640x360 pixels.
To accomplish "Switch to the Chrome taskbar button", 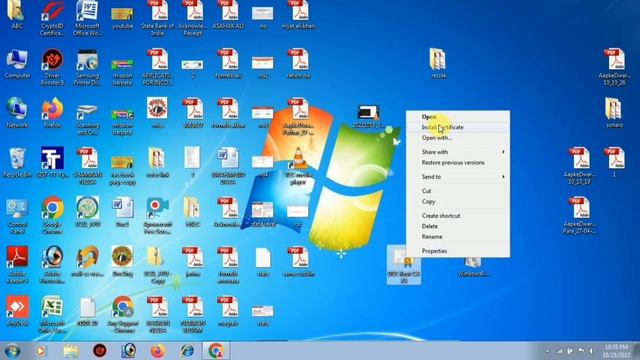I will pos(216,351).
